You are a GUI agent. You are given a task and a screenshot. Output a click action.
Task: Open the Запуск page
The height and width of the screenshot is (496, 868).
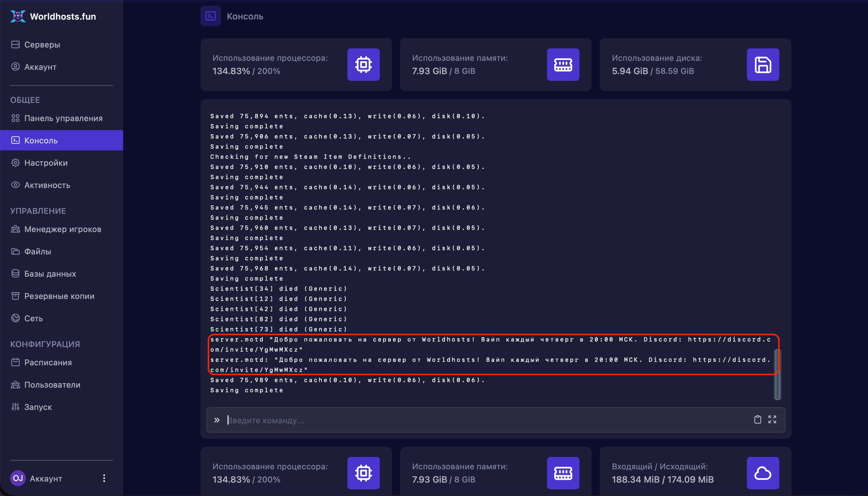tap(61, 407)
